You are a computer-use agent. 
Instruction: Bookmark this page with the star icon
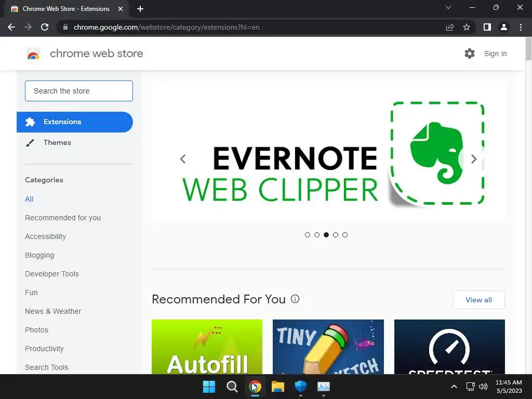point(467,27)
